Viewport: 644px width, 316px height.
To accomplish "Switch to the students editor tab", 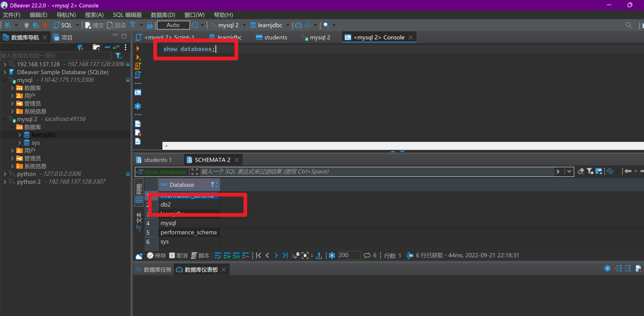I will pyautogui.click(x=271, y=37).
